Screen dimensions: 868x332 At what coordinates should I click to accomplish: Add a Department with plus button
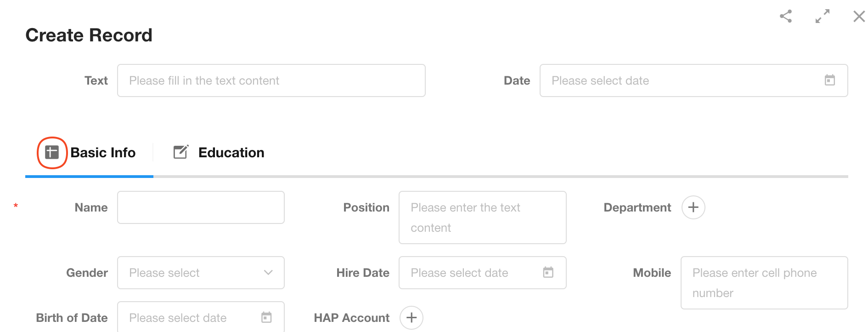coord(693,207)
